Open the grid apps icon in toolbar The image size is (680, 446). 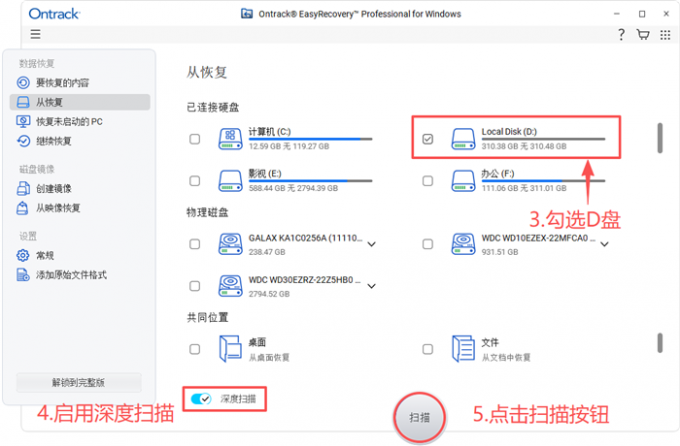[x=665, y=35]
